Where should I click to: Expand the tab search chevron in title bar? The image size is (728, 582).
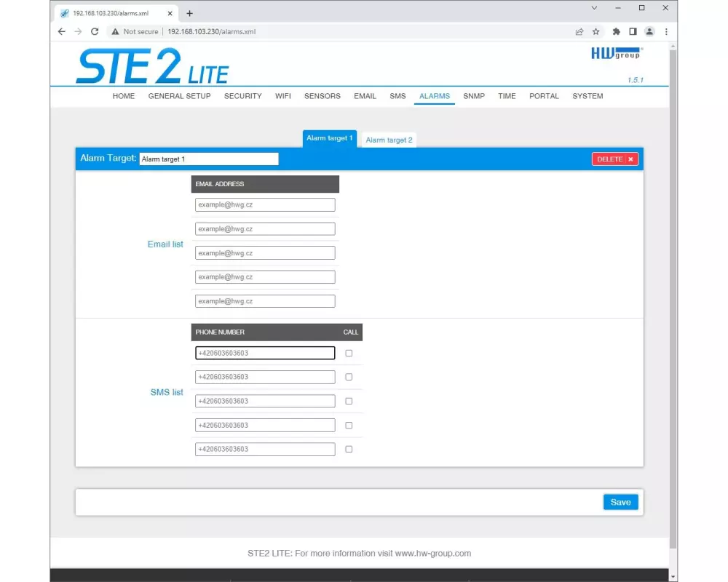coord(594,8)
